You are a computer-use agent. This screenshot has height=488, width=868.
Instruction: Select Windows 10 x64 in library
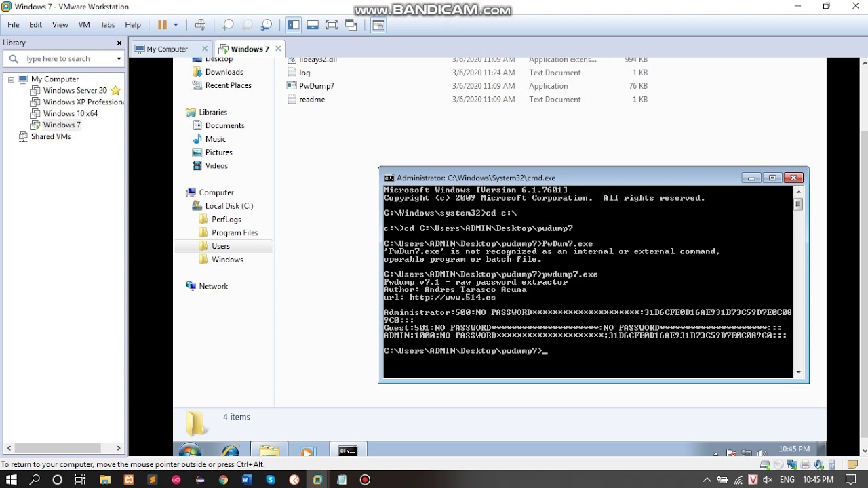pyautogui.click(x=71, y=113)
